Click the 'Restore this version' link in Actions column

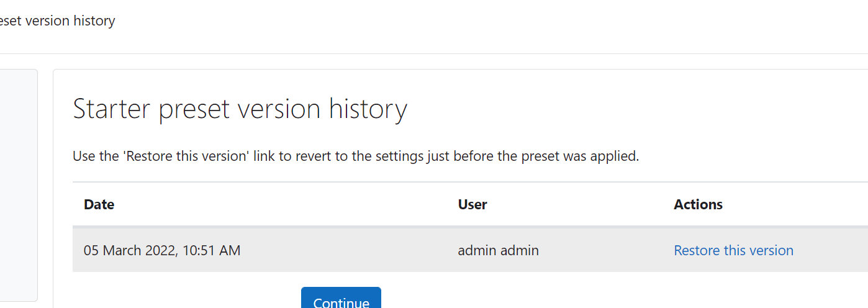733,250
